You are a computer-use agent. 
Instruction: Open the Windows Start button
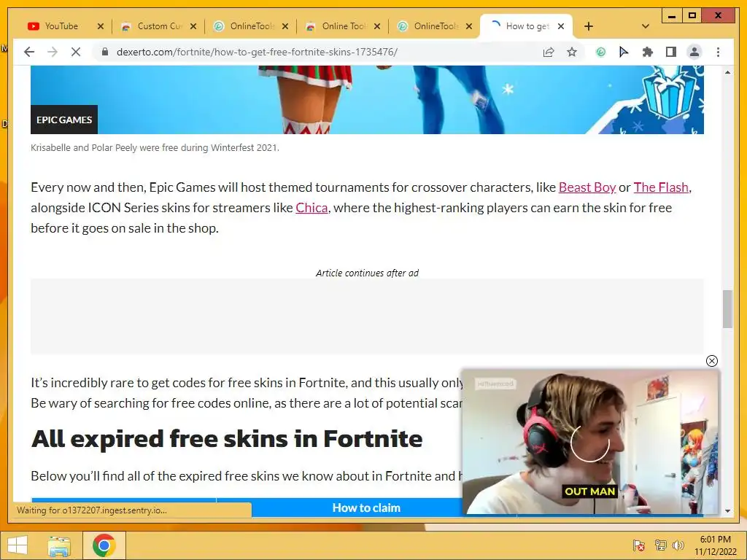click(x=18, y=545)
